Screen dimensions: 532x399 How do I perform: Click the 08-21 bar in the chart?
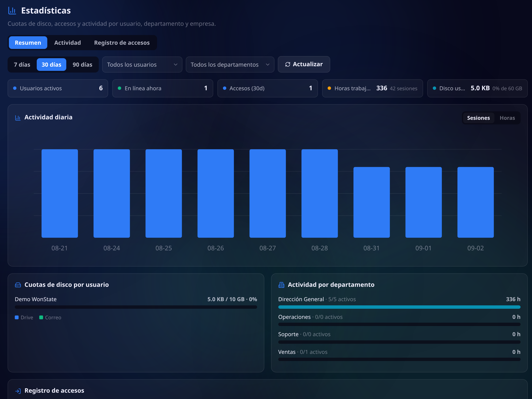[x=60, y=193]
